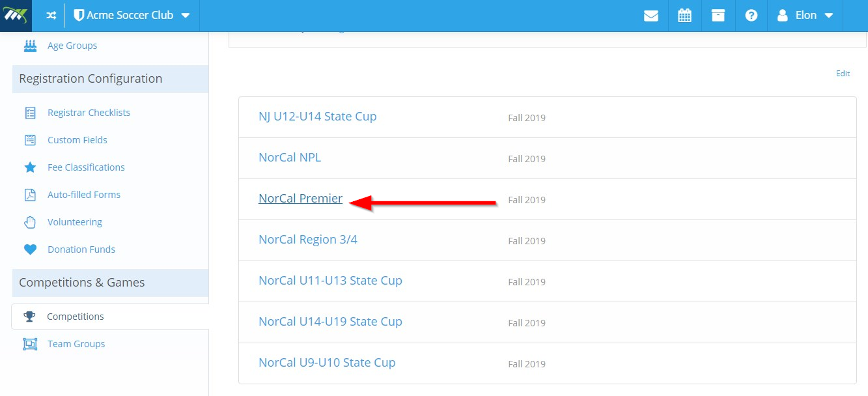Click the app logo in top-left corner
Viewport: 868px width, 396px height.
(16, 16)
